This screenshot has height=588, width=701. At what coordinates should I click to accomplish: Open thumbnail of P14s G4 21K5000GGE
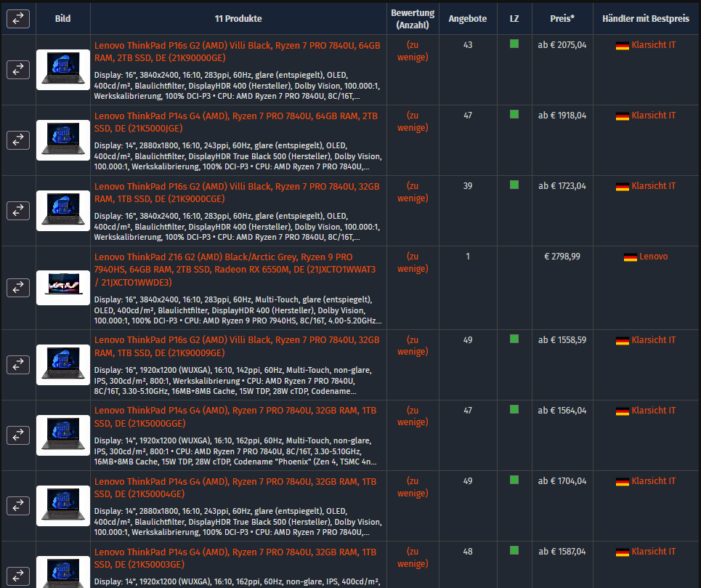(x=63, y=435)
